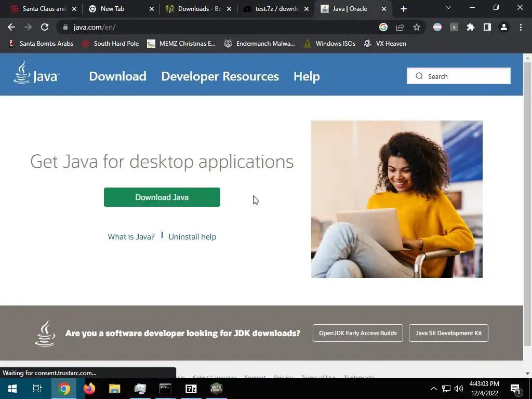
Task: Open the Santa Bombs Arabs bookmark
Action: 41,44
